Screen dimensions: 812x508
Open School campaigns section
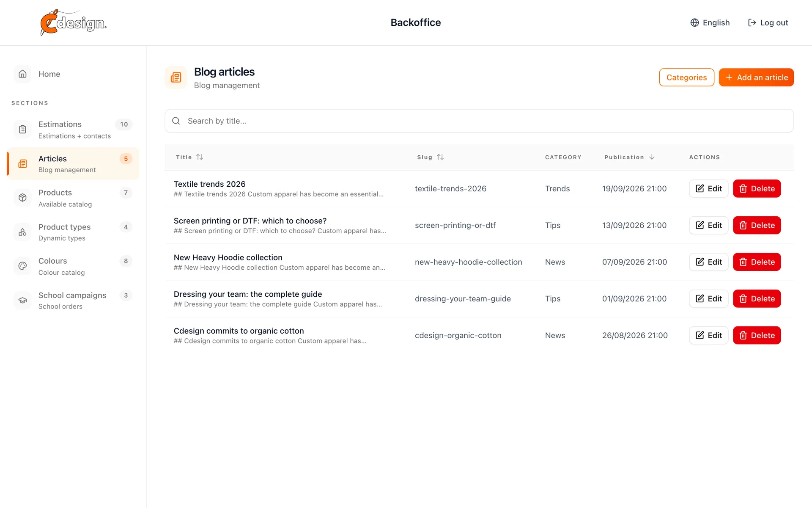pyautogui.click(x=73, y=301)
